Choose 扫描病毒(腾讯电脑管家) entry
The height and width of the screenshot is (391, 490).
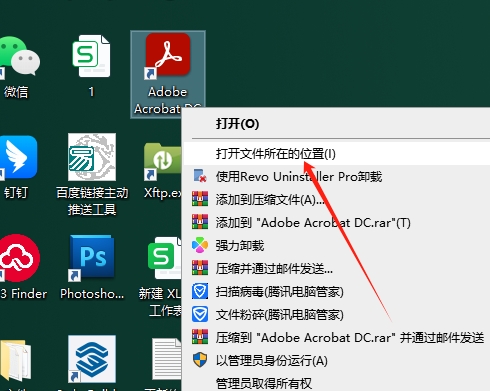click(337, 292)
